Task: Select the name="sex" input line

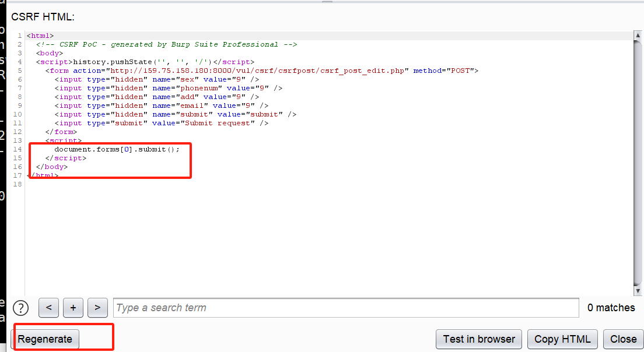Action: click(x=157, y=79)
